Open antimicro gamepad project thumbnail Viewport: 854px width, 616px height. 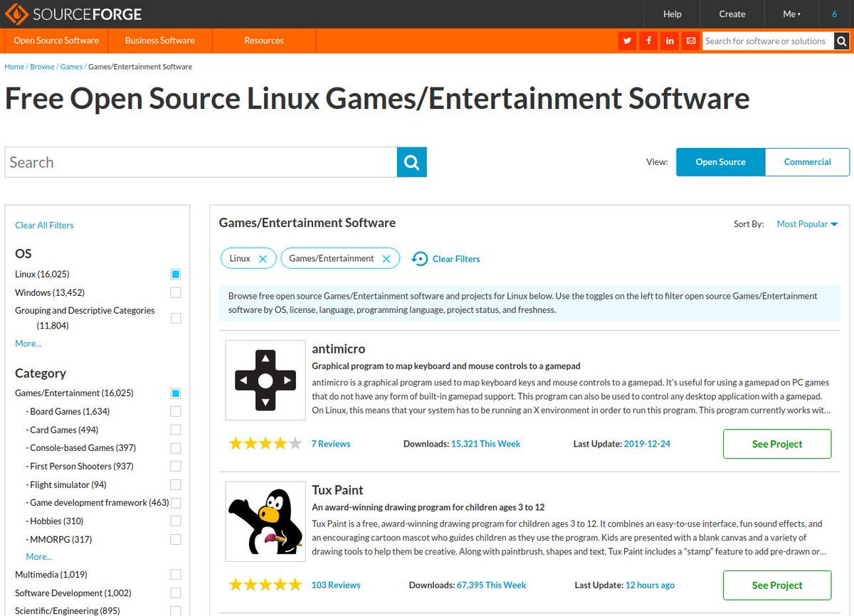265,380
